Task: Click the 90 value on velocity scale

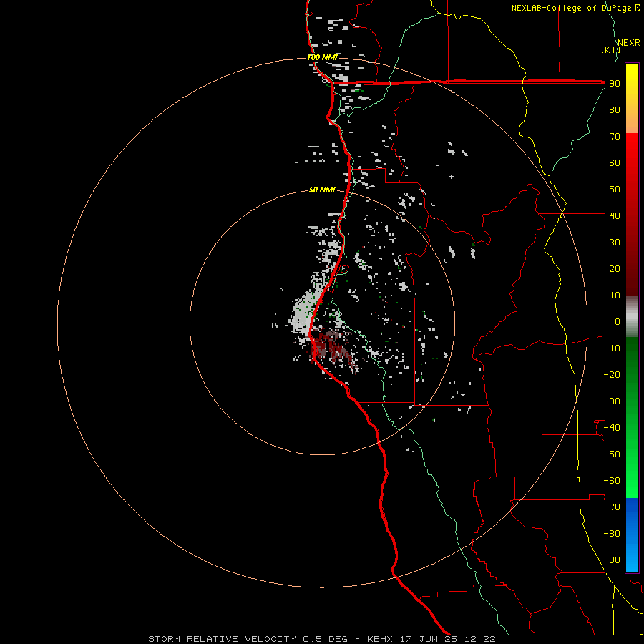Action: pos(615,84)
